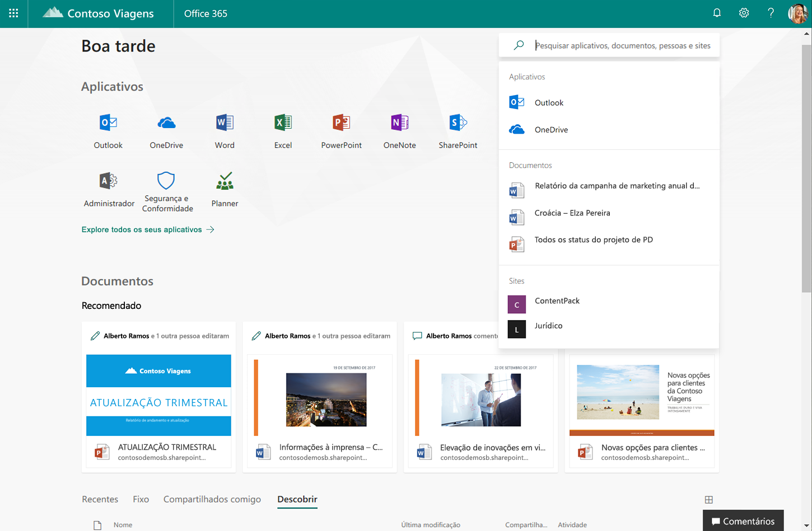The width and height of the screenshot is (812, 531).
Task: Open the Jurídico site suggestion
Action: click(609, 328)
